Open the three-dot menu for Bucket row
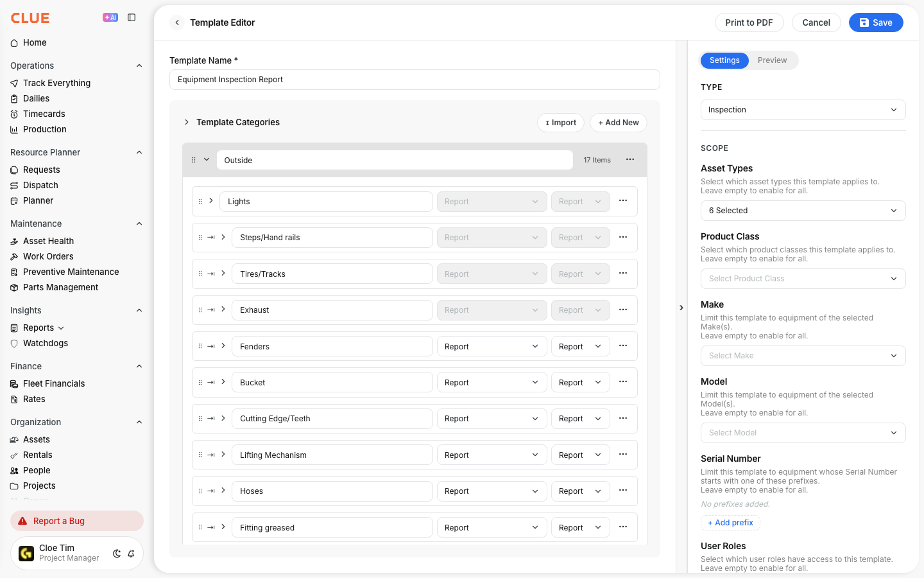 click(623, 381)
